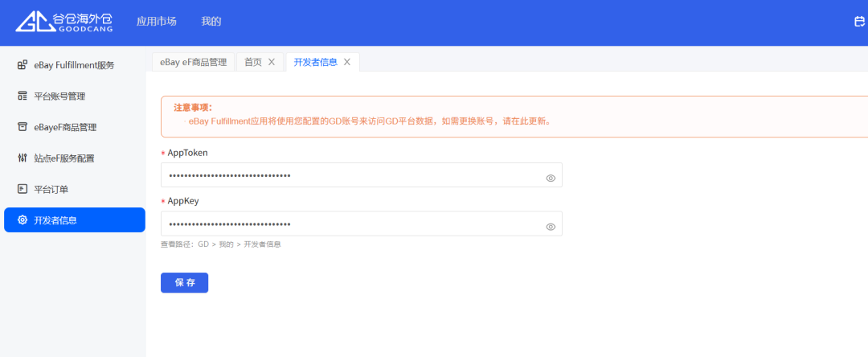The height and width of the screenshot is (357, 868).
Task: Click the 查看路径 hint text
Action: point(221,244)
